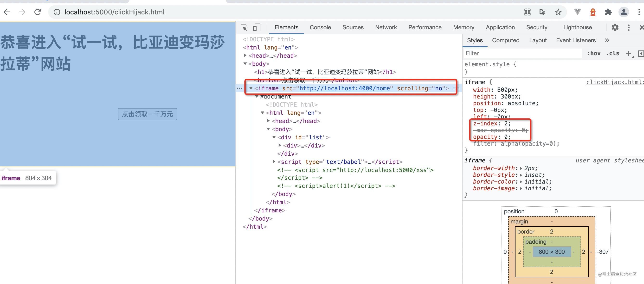Toggle the :hov element state panel
Viewport: 644px width, 284px height.
click(594, 53)
